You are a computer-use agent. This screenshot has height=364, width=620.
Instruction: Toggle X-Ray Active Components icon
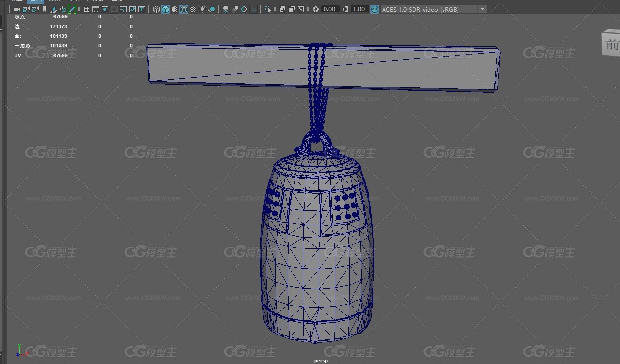[292, 9]
